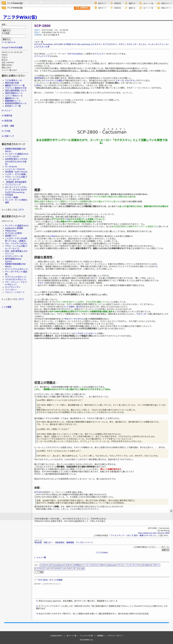Open 項目変更点 menu link
The image size is (173, 644).
tap(60, 542)
